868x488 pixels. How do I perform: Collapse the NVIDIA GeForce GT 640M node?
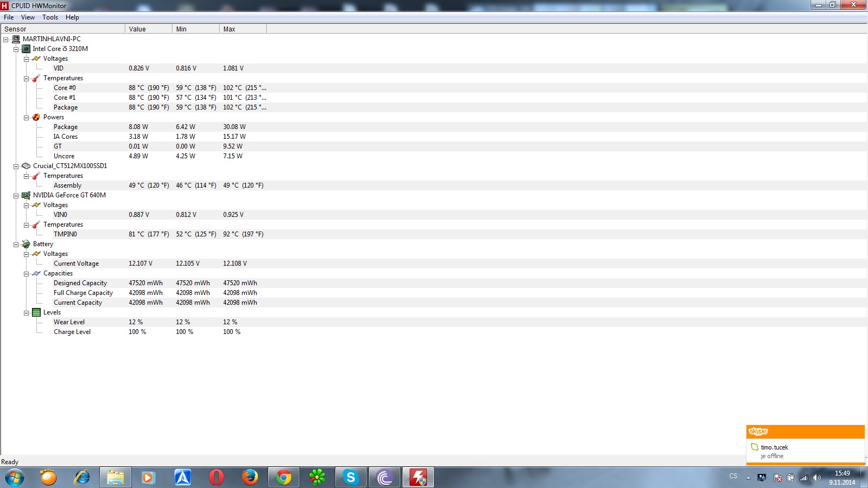pyautogui.click(x=16, y=196)
